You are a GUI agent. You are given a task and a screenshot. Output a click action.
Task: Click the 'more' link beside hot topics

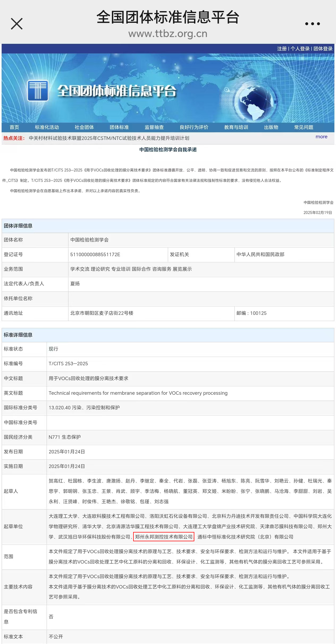(x=321, y=137)
